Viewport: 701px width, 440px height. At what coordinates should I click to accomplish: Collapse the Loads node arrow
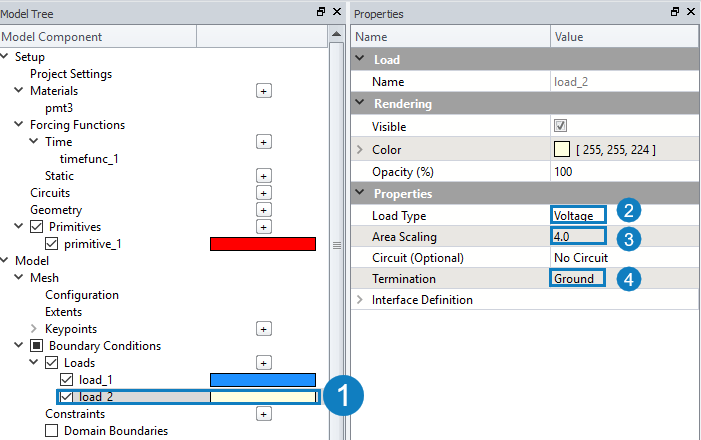[x=34, y=362]
